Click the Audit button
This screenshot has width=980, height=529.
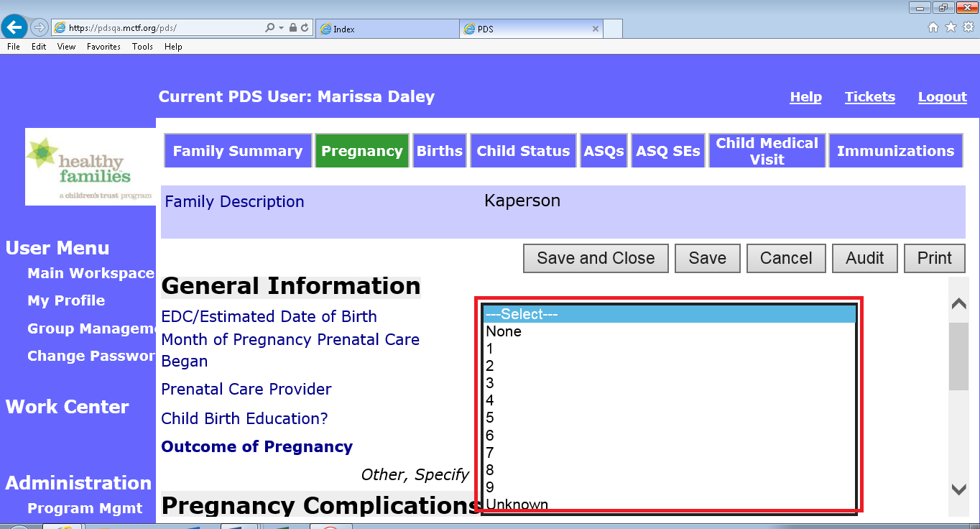[864, 258]
